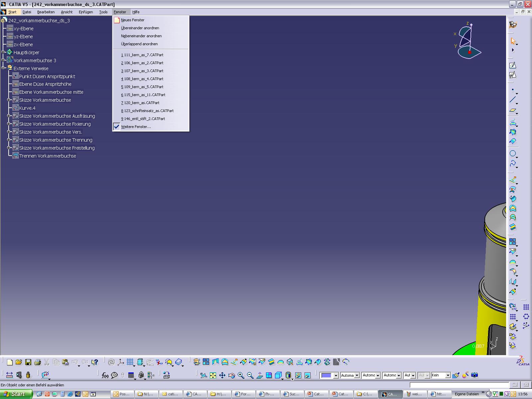The width and height of the screenshot is (532, 399).
Task: Open the Kein layer dropdown
Action: pyautogui.click(x=448, y=375)
